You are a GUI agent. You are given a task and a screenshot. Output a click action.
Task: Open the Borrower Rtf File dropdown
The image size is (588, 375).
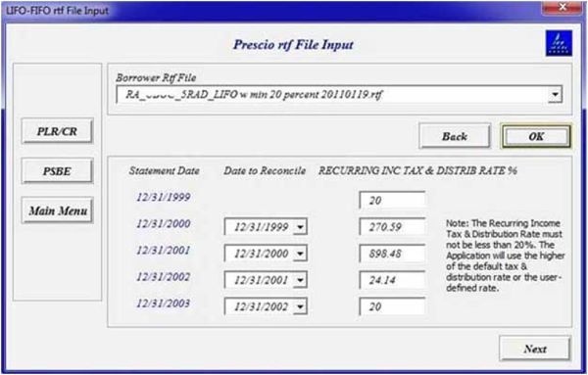pos(556,94)
